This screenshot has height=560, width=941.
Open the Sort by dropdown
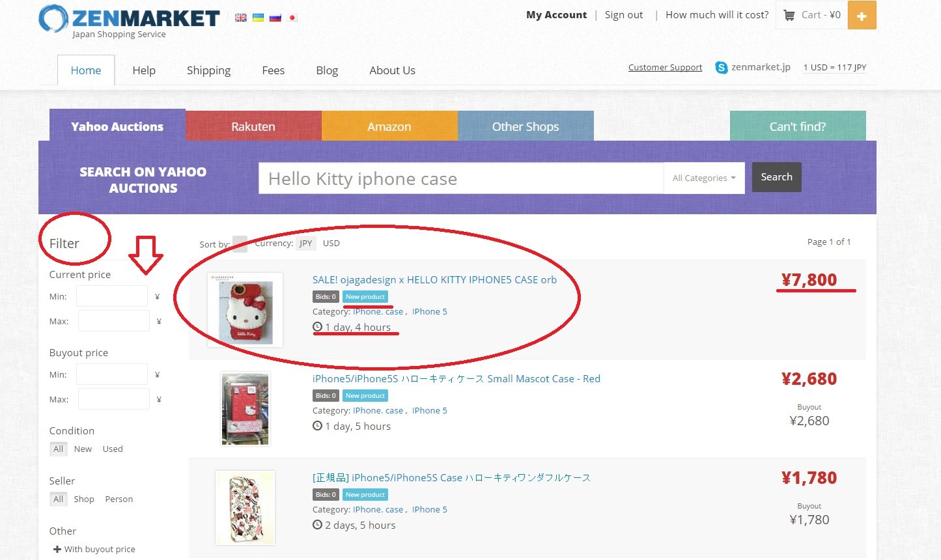239,243
